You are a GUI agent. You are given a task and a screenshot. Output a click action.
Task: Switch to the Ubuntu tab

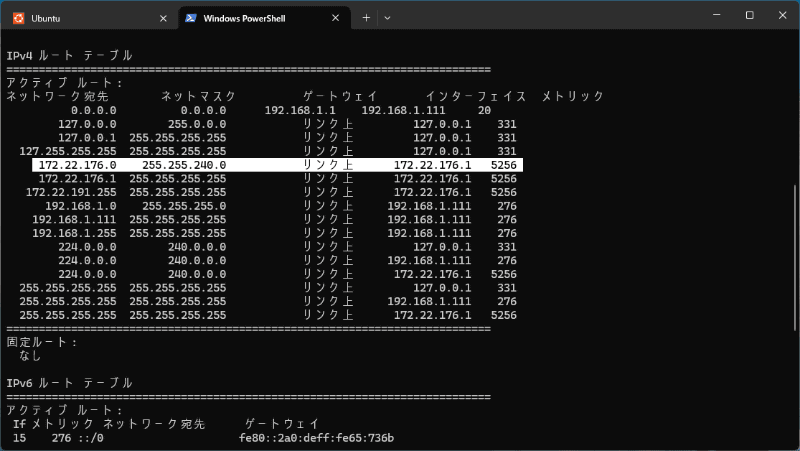(90, 18)
